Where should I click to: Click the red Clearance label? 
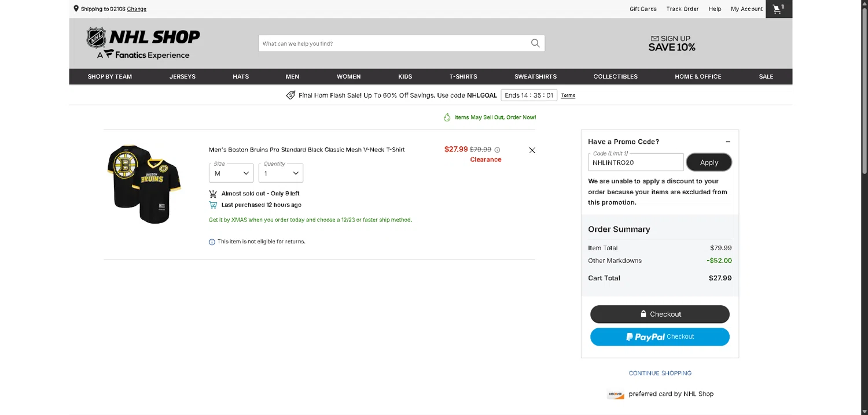coord(486,160)
